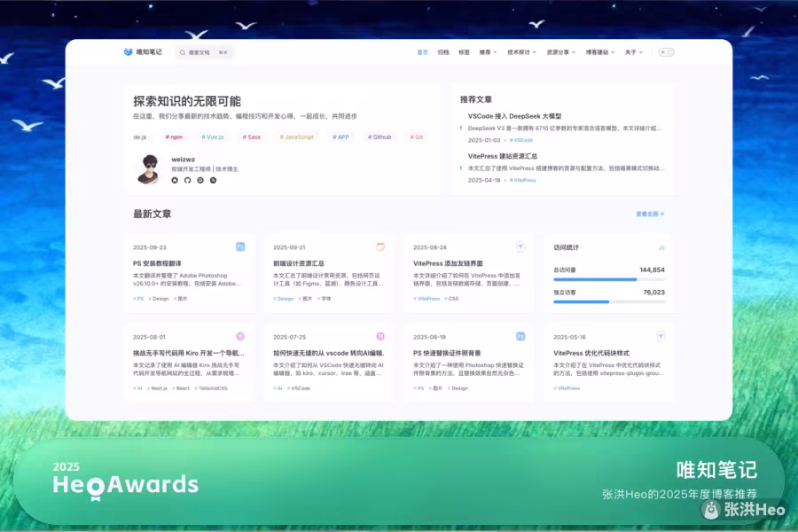Click the 推荐文章 section heading
This screenshot has height=532, width=798.
click(476, 100)
